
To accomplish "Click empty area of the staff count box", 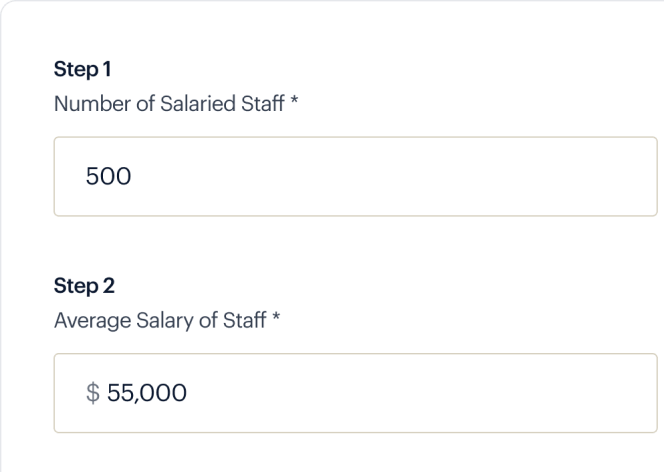I will [394, 176].
